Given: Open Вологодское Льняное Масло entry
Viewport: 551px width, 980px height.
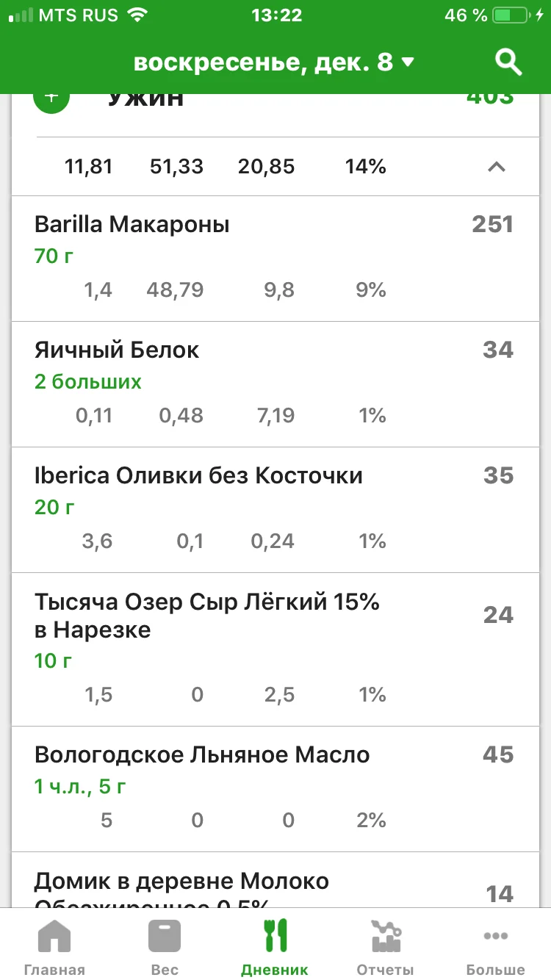Looking at the screenshot, I should (202, 754).
